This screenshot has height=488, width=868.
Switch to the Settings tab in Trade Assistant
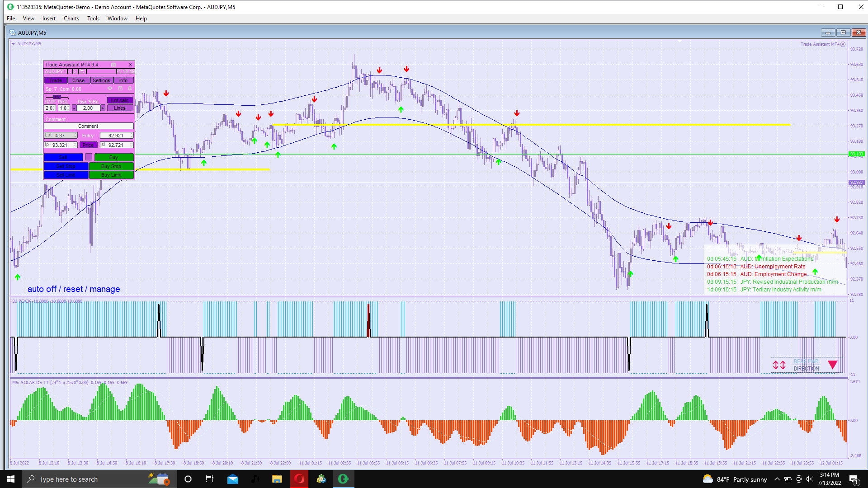tap(101, 80)
